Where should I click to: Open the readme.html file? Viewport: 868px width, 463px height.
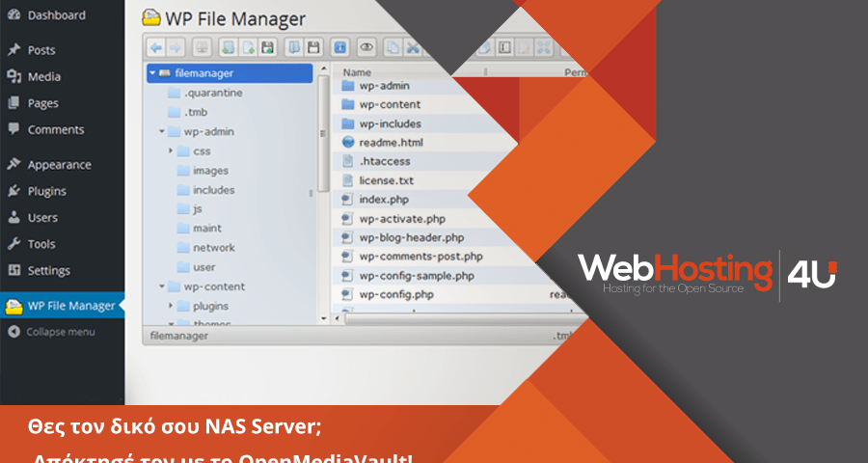[x=391, y=143]
